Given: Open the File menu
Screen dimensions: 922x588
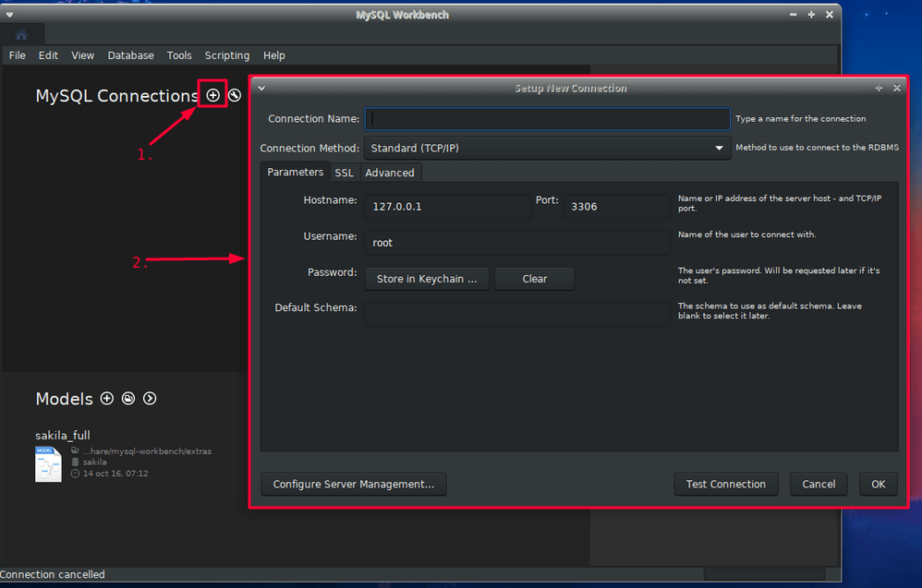Looking at the screenshot, I should [x=17, y=55].
